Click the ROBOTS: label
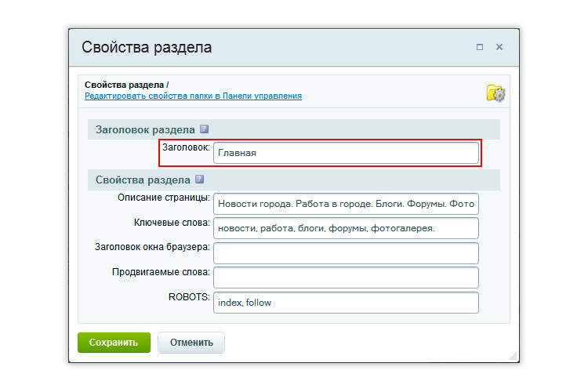The height and width of the screenshot is (392, 588). tap(189, 296)
